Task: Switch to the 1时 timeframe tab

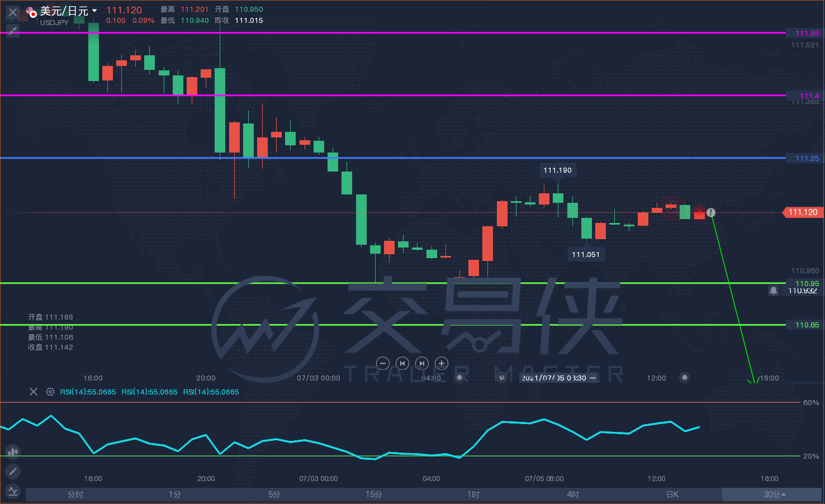Action: point(473,495)
